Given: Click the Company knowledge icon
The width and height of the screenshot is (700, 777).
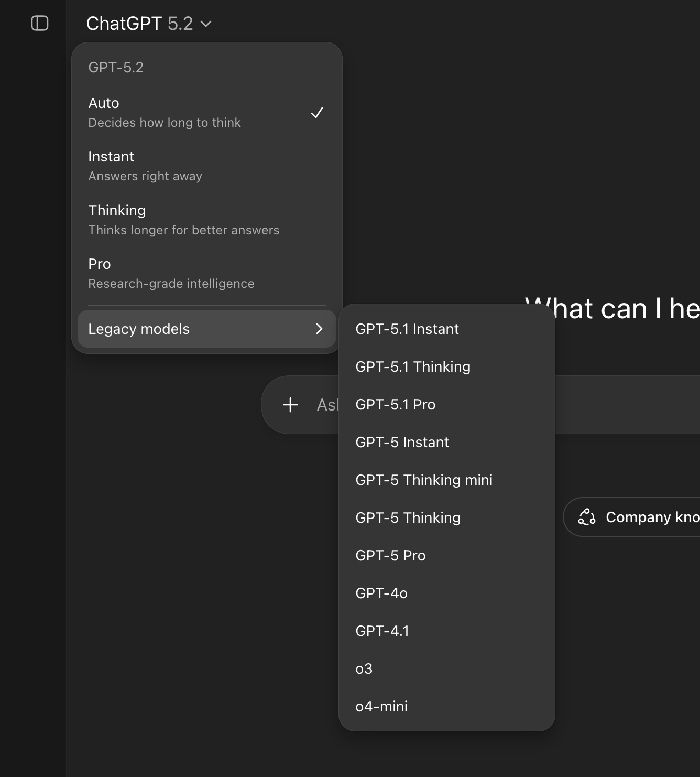Looking at the screenshot, I should pos(586,517).
